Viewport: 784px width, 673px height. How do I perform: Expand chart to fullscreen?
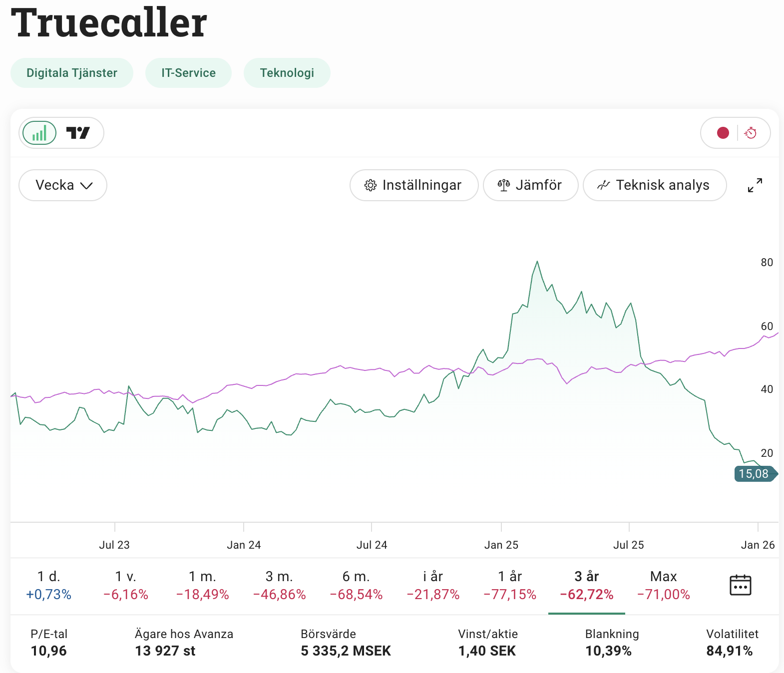click(755, 185)
